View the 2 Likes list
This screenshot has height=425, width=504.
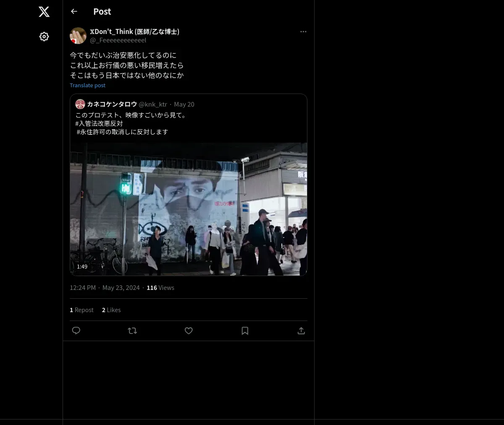point(111,310)
